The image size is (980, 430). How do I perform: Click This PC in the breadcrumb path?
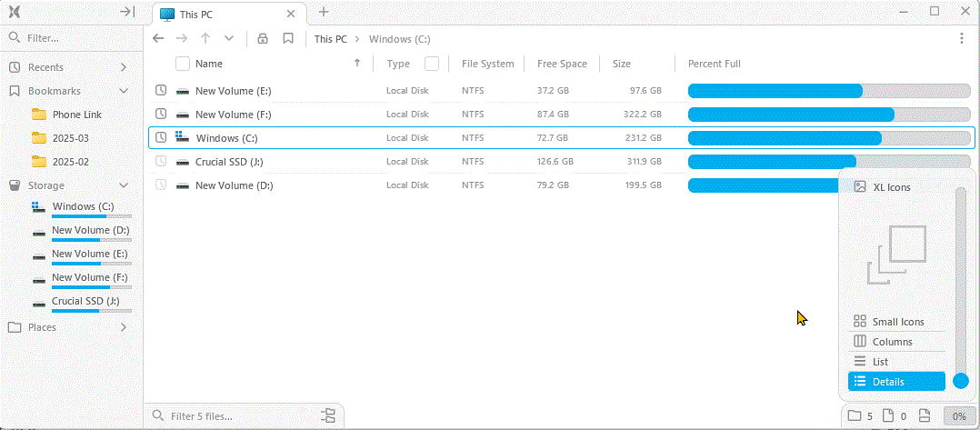pos(330,39)
